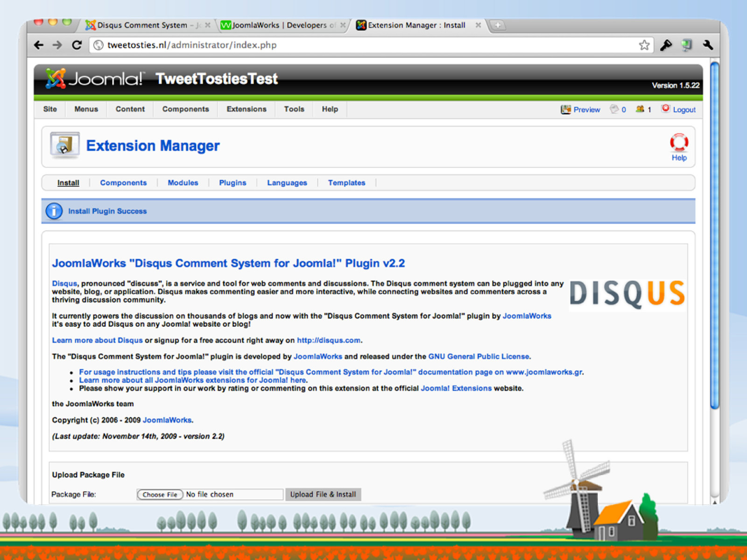Close the Extension Manager : Install tab
This screenshot has height=560, width=747.
(478, 25)
